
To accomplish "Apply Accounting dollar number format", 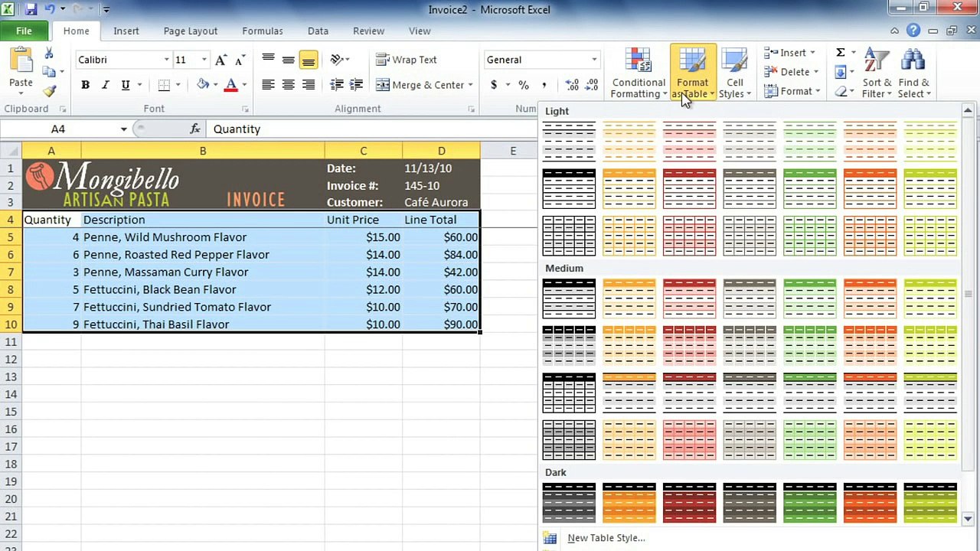I will coord(494,85).
